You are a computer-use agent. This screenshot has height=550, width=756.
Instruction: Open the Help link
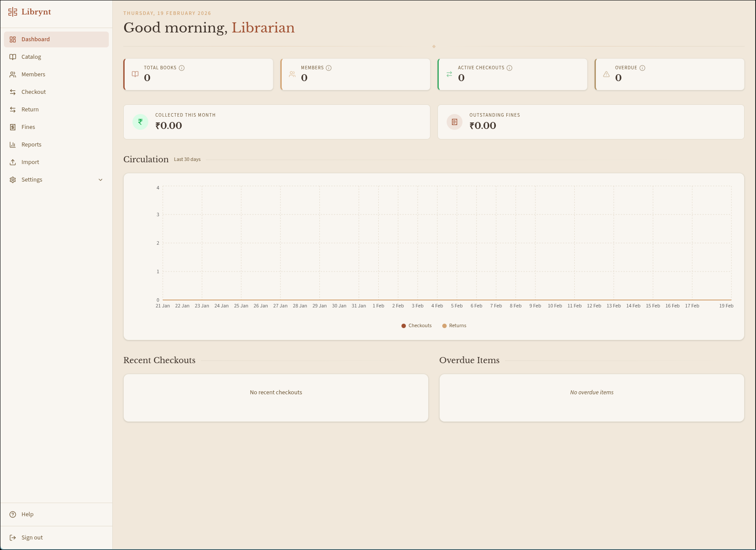point(28,514)
